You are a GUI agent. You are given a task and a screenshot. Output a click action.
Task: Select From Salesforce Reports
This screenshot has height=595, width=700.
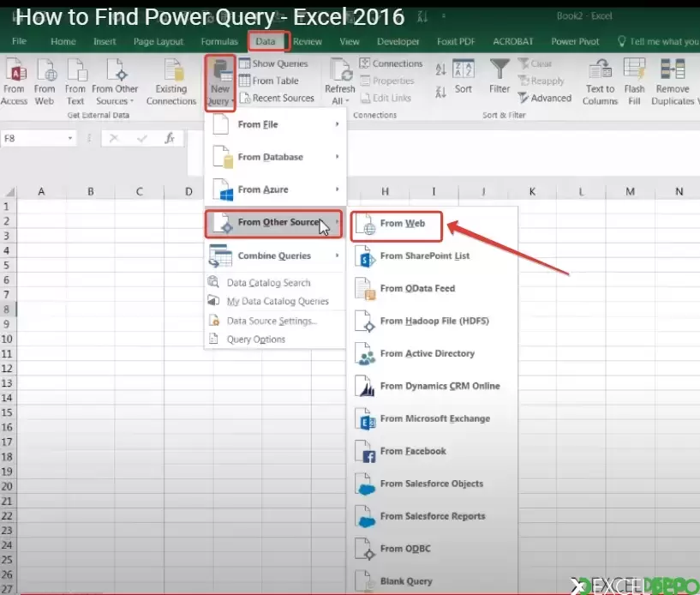tap(432, 517)
